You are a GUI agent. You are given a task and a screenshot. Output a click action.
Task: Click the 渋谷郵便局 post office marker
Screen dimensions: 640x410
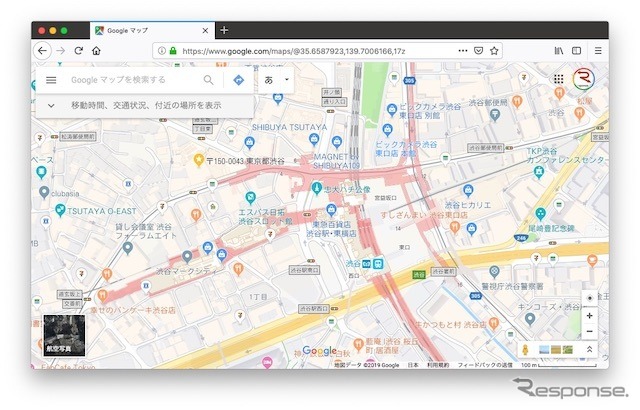tap(495, 116)
